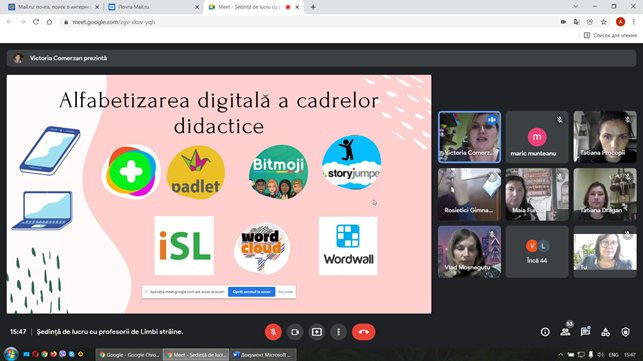Click the Wordwall logo on the slide

[x=348, y=246]
